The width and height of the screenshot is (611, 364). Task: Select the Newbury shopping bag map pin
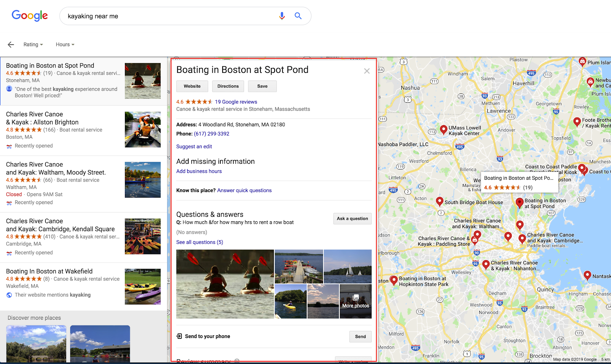(590, 82)
